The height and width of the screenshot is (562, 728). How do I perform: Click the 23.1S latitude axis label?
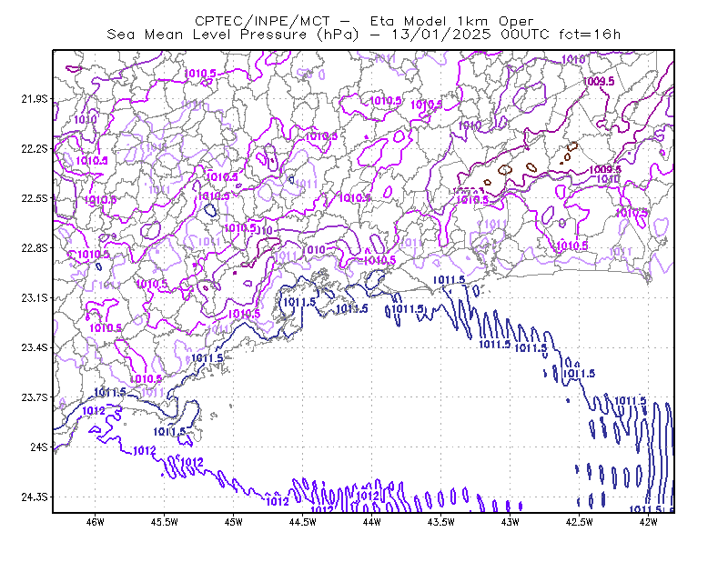pyautogui.click(x=35, y=297)
